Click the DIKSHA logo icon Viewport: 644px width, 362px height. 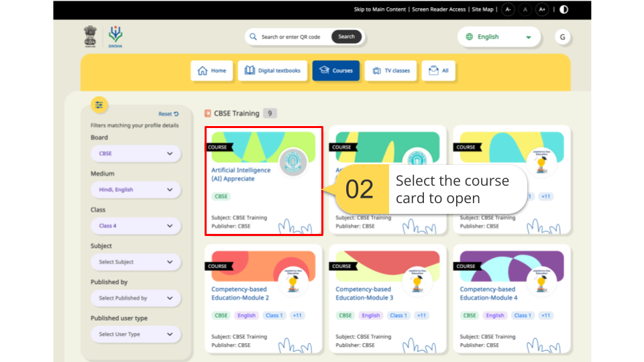[115, 36]
